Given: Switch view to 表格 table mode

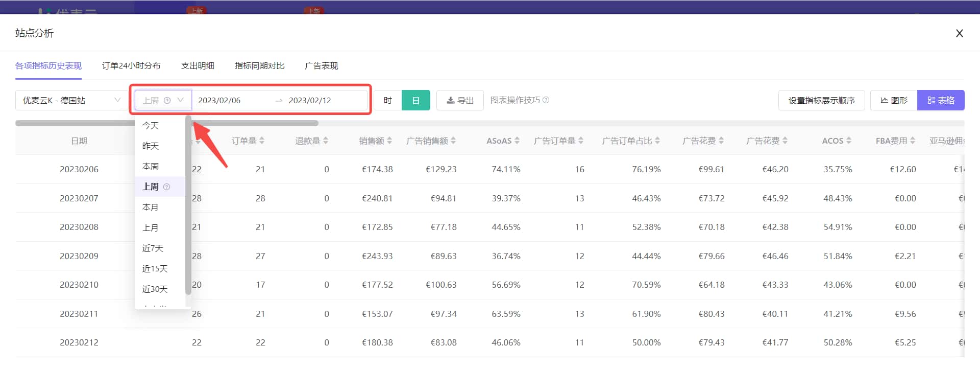Looking at the screenshot, I should point(941,100).
